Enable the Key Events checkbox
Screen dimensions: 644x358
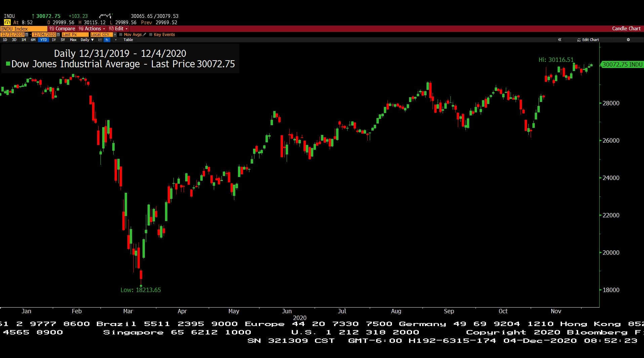[x=151, y=35]
